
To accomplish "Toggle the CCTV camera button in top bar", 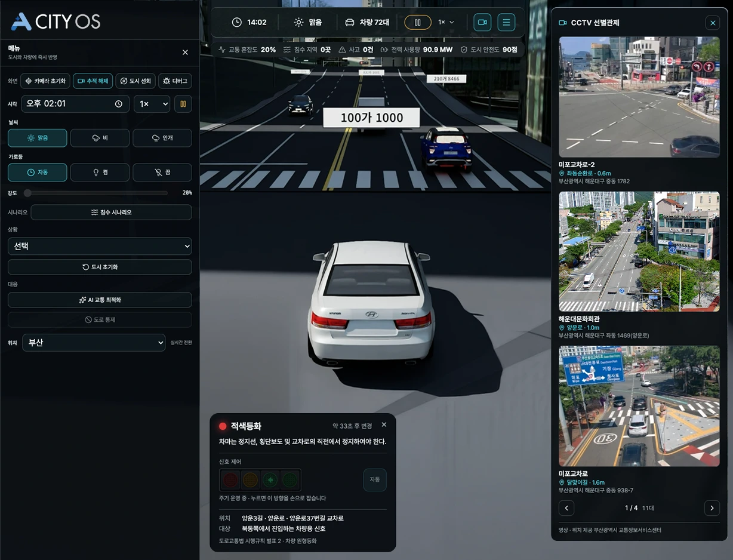I will coord(482,23).
